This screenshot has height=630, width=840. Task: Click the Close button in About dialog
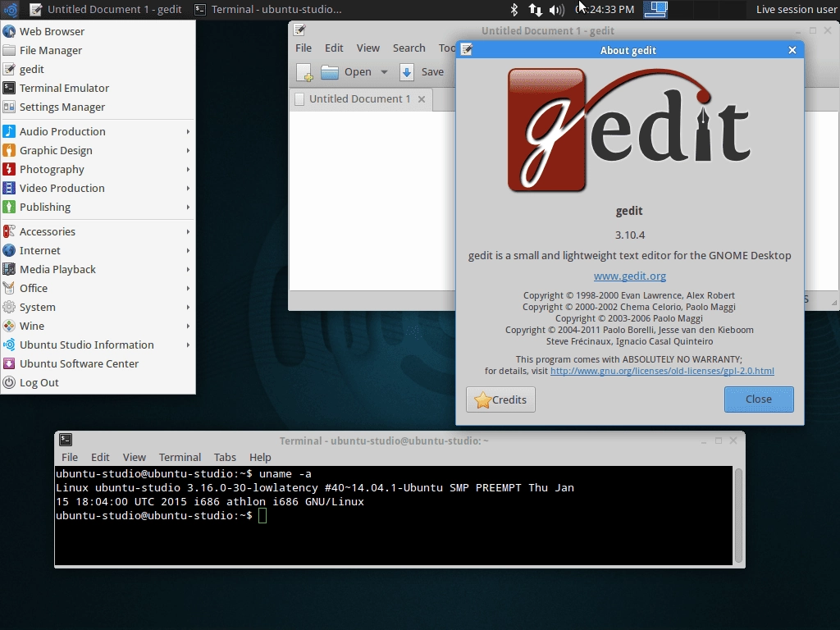coord(759,399)
